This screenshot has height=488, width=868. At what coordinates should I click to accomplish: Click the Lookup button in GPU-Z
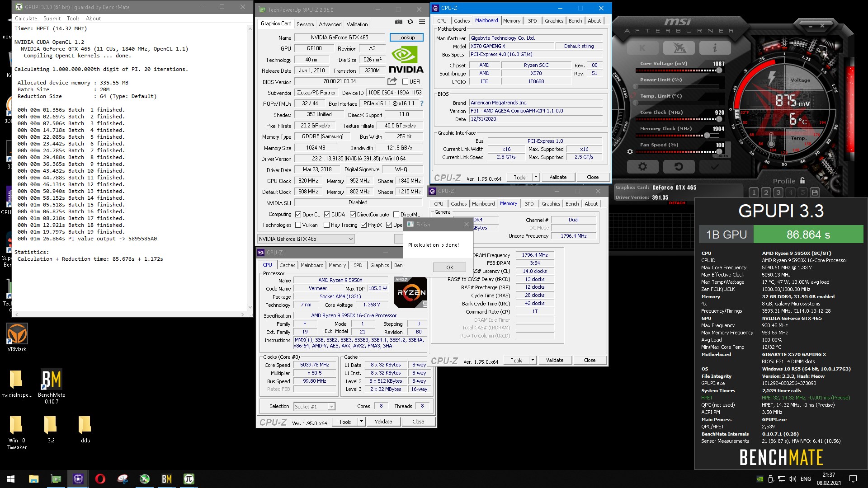[406, 38]
